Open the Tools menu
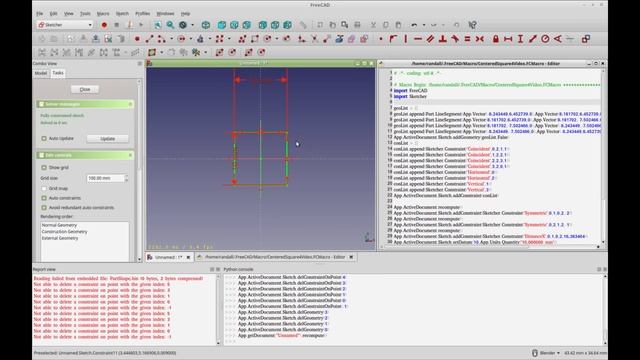Image resolution: width=640 pixels, height=360 pixels. (85, 13)
